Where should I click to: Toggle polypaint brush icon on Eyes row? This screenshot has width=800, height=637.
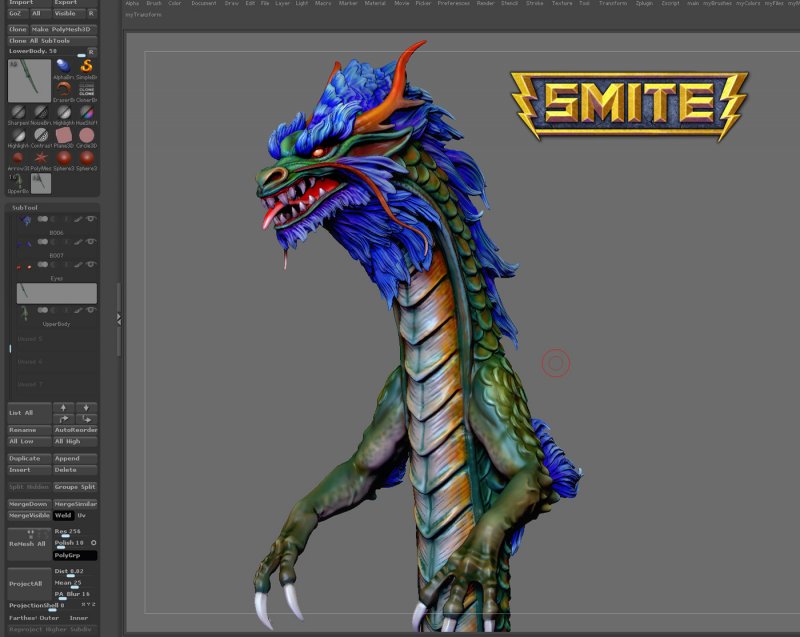click(78, 265)
